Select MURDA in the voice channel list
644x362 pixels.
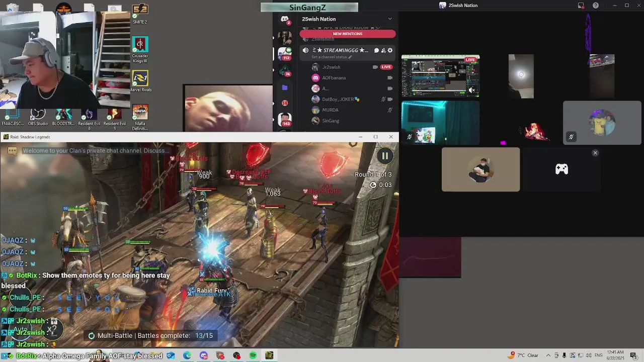click(330, 110)
